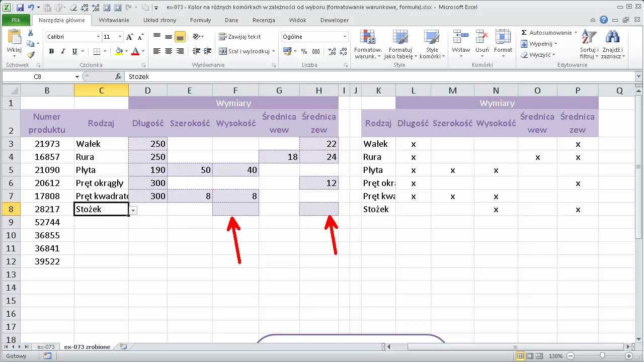Switch to the Dane ribbon tab
644x362 pixels.
pos(231,20)
